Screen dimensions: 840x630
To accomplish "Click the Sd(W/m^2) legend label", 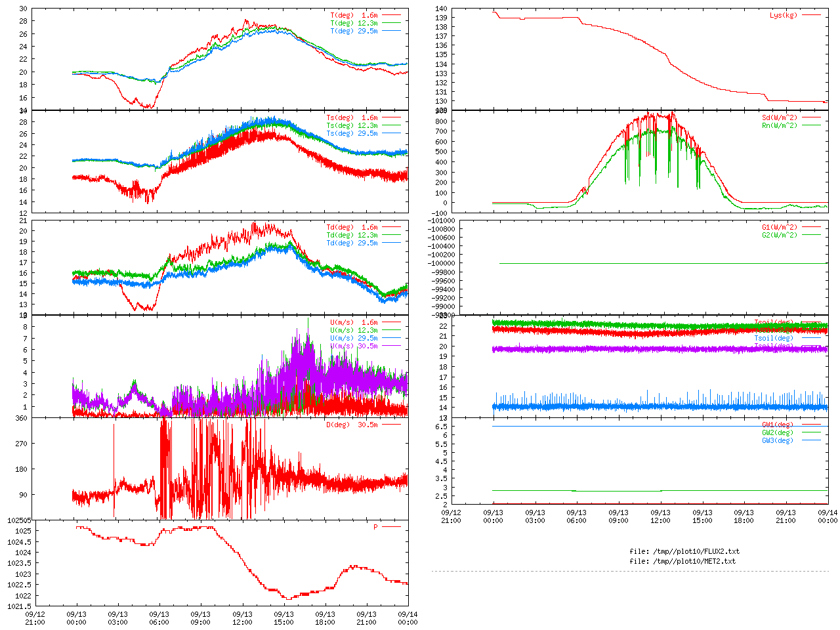I will 779,118.
